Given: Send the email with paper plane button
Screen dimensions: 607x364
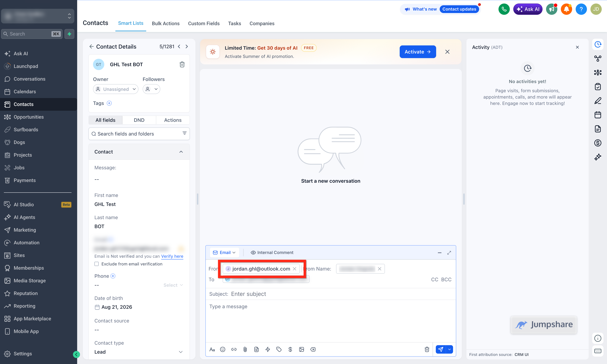Looking at the screenshot, I should click(x=441, y=349).
